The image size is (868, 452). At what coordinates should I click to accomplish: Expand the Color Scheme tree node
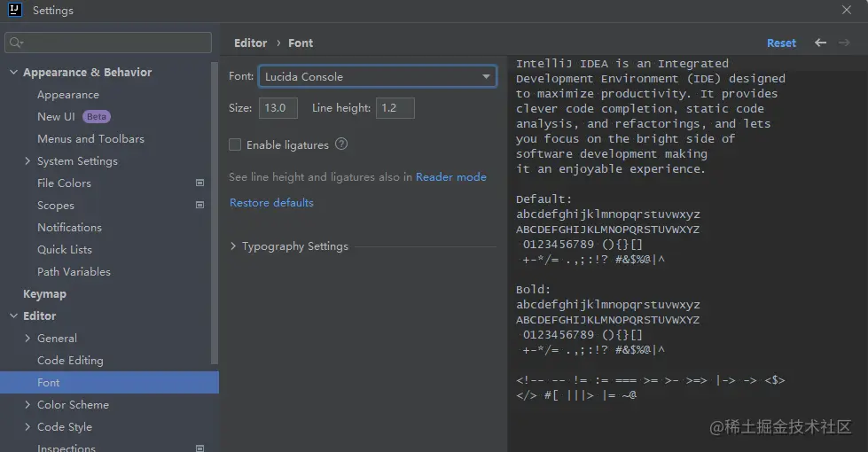(x=27, y=405)
